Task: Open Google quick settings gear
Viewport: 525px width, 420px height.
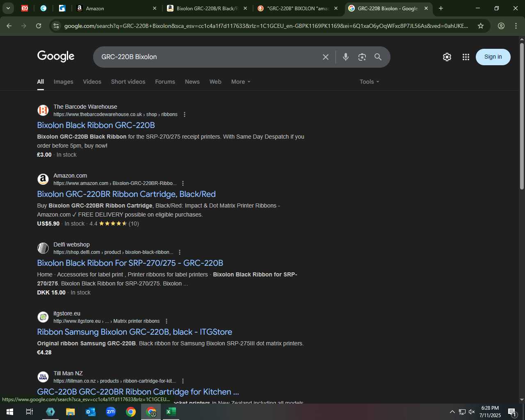Action: point(447,57)
